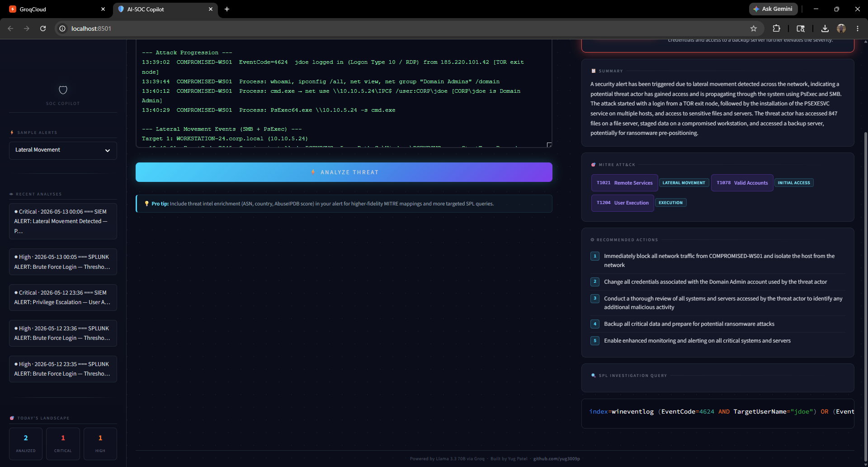Click recommended action number 1 badge

pos(595,256)
